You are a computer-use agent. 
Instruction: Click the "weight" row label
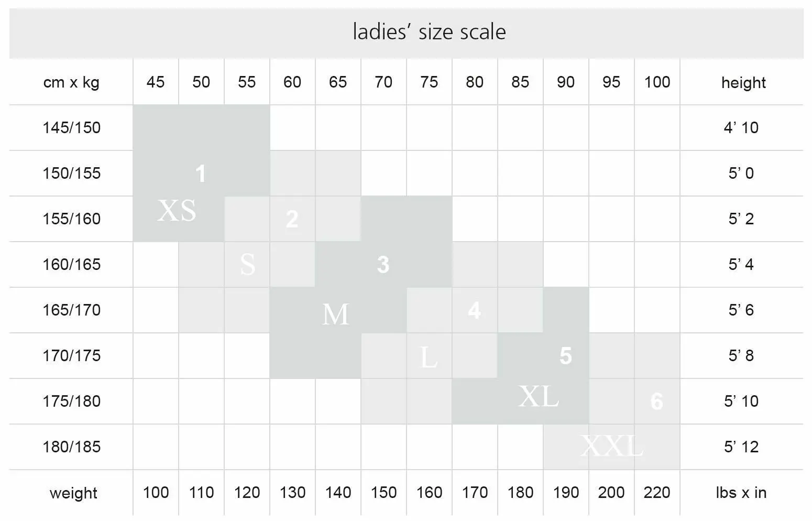click(73, 493)
